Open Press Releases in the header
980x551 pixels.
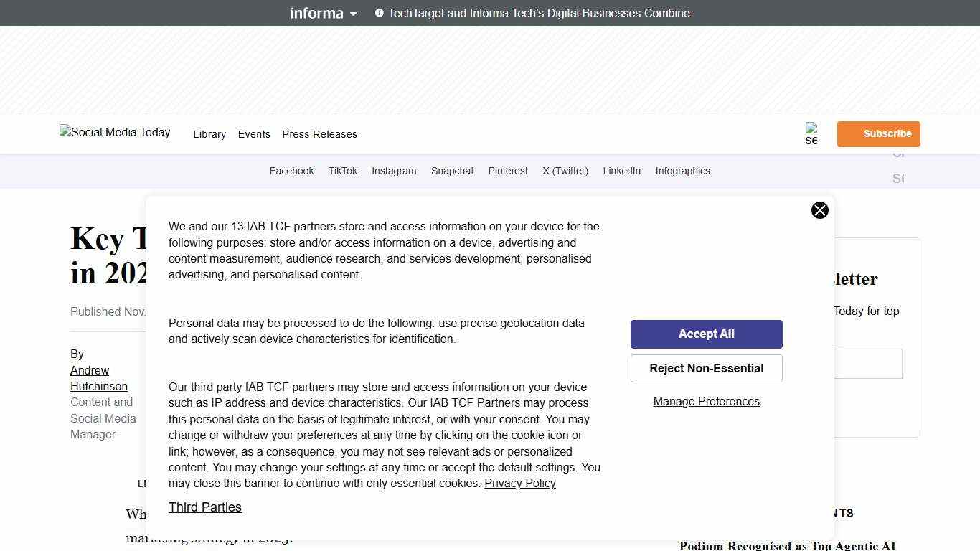click(319, 134)
